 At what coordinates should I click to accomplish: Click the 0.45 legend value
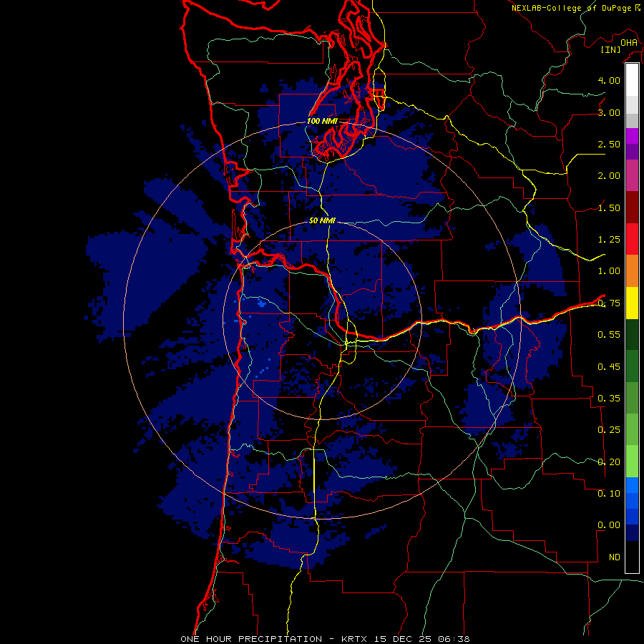coord(609,367)
